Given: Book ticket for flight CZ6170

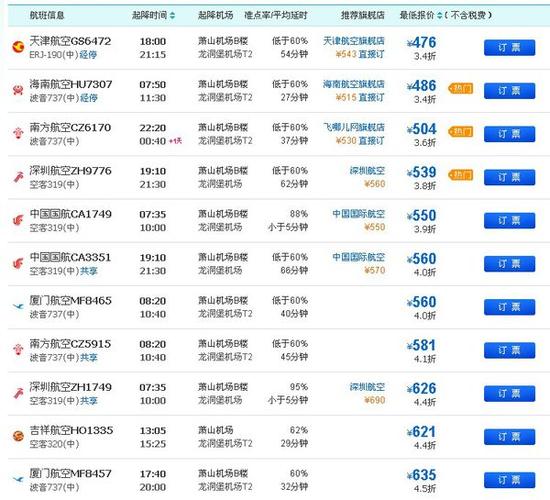Looking at the screenshot, I should pos(509,134).
